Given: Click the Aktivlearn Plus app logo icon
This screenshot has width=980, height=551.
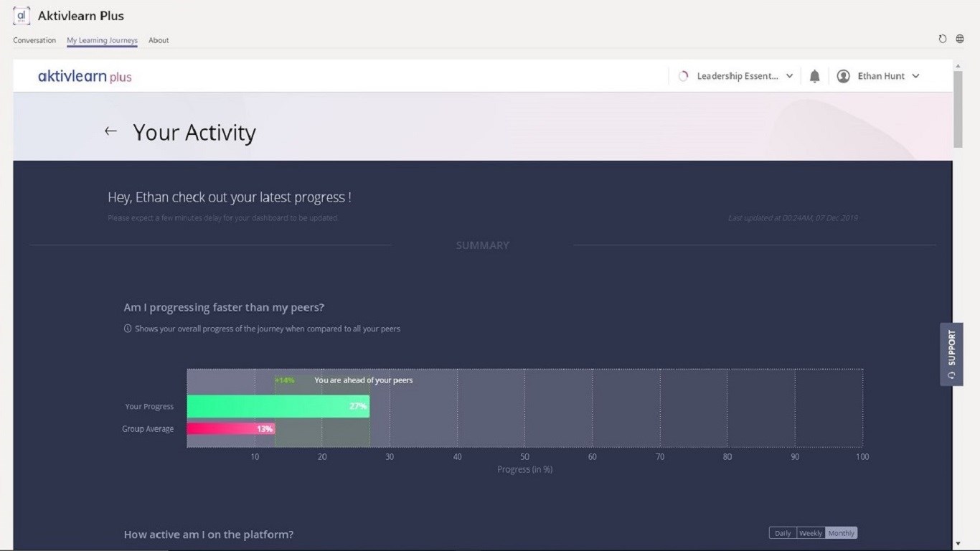Looking at the screenshot, I should 22,16.
